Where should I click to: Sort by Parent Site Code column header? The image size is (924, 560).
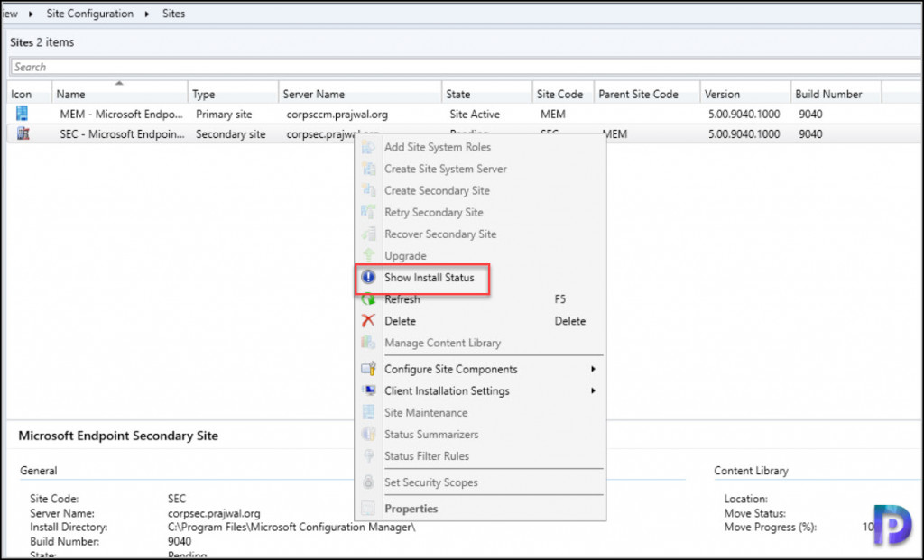tap(646, 94)
